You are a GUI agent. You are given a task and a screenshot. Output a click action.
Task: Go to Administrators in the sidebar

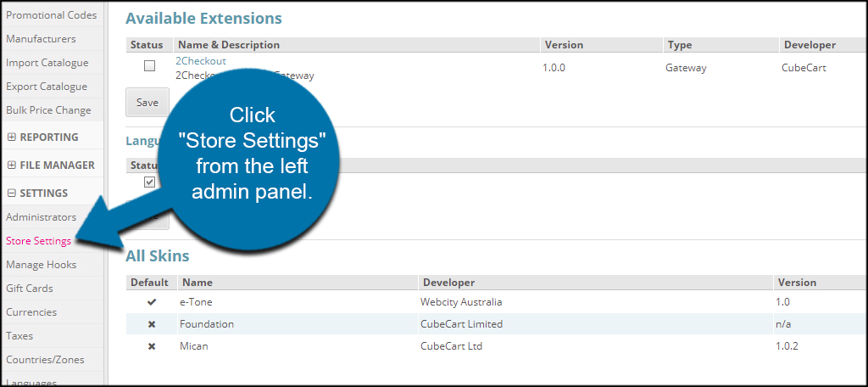41,217
